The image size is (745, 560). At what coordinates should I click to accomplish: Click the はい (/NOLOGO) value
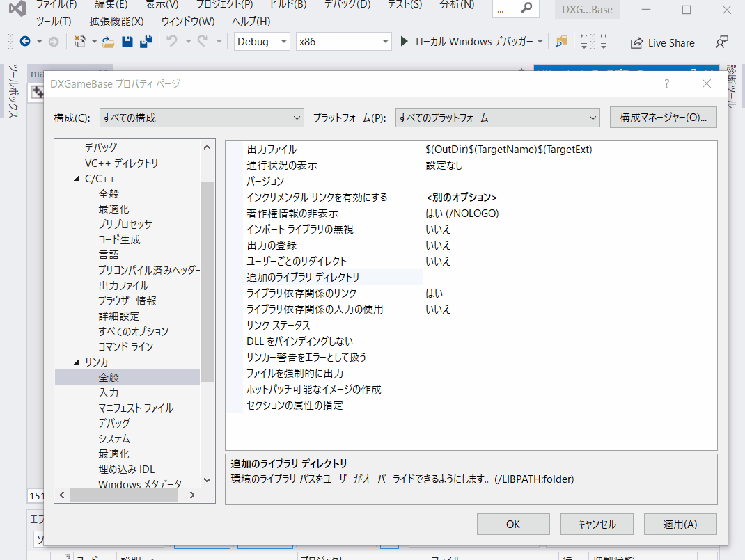click(x=462, y=214)
